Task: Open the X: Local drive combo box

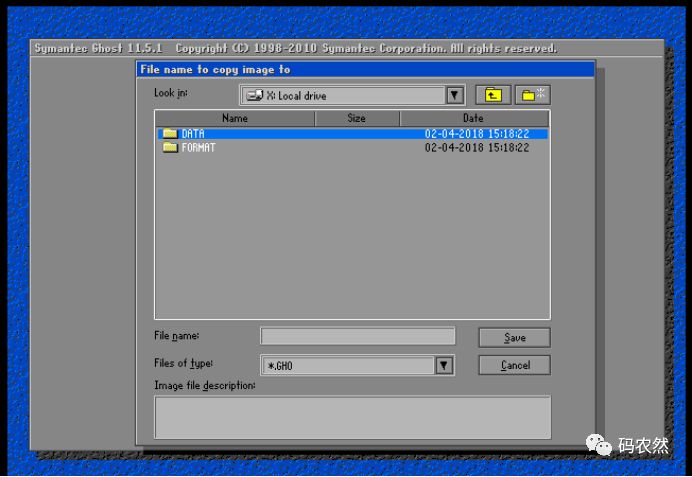Action: pos(352,95)
